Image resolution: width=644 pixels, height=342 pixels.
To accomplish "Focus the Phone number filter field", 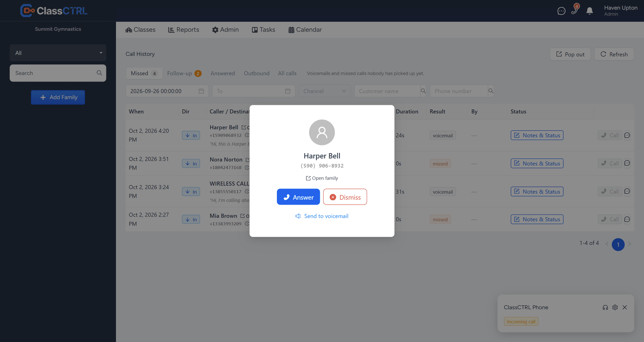I will tap(459, 91).
